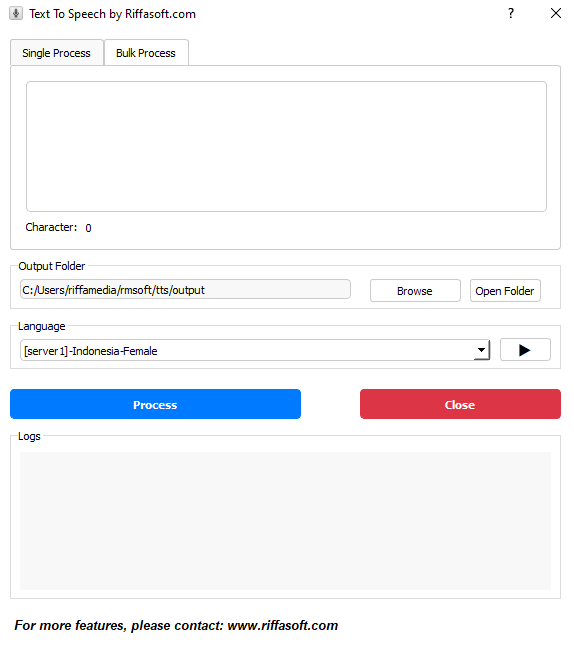Viewport: 574px width, 654px height.
Task: Click the Output Folder group label
Action: 52,266
